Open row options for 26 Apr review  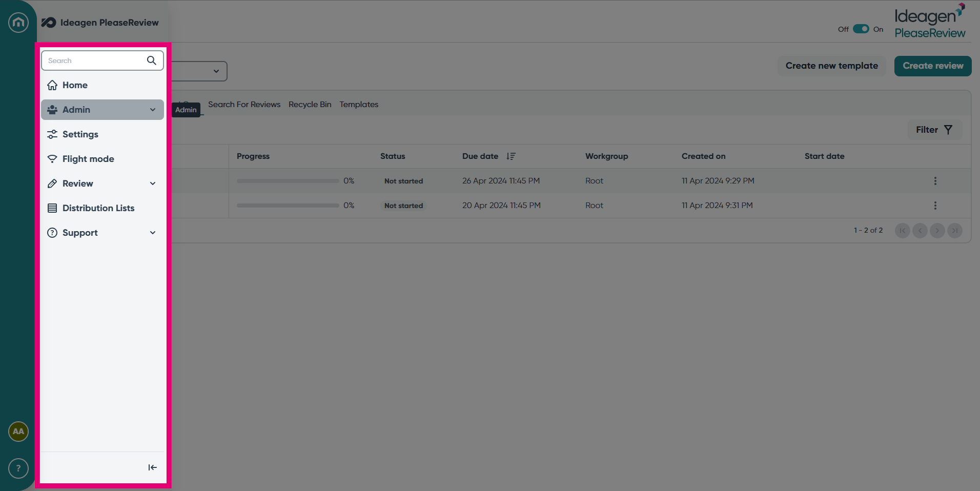tap(935, 181)
